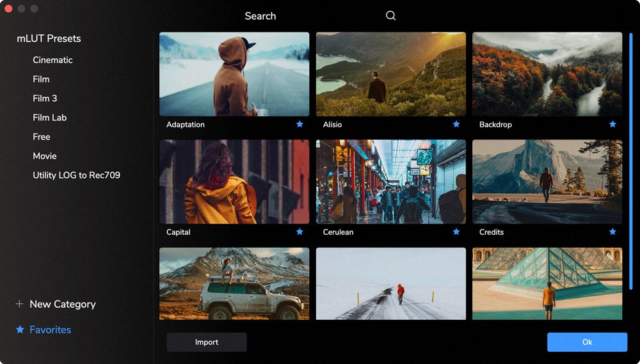The width and height of the screenshot is (640, 364).
Task: Click the search magnifier icon
Action: point(390,16)
